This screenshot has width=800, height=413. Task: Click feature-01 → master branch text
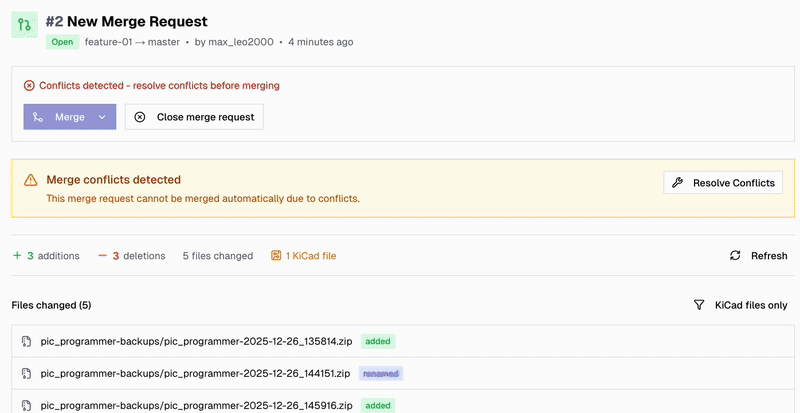click(132, 42)
